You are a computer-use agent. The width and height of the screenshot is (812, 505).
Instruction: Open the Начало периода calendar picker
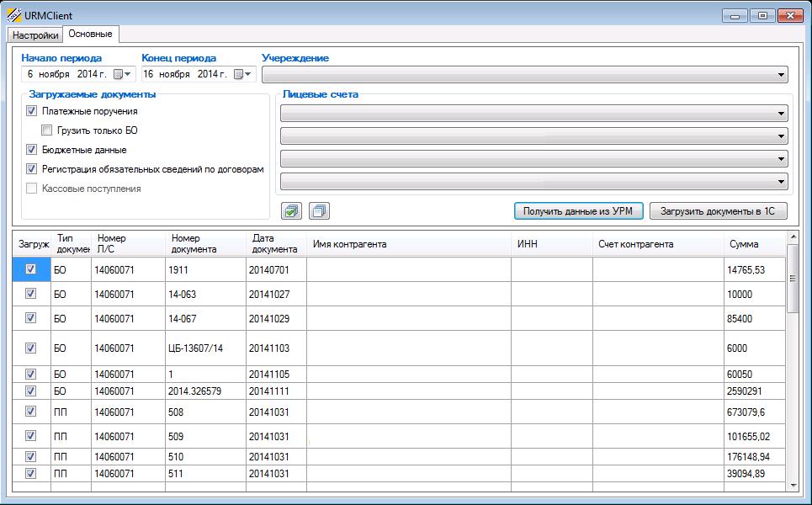click(122, 74)
